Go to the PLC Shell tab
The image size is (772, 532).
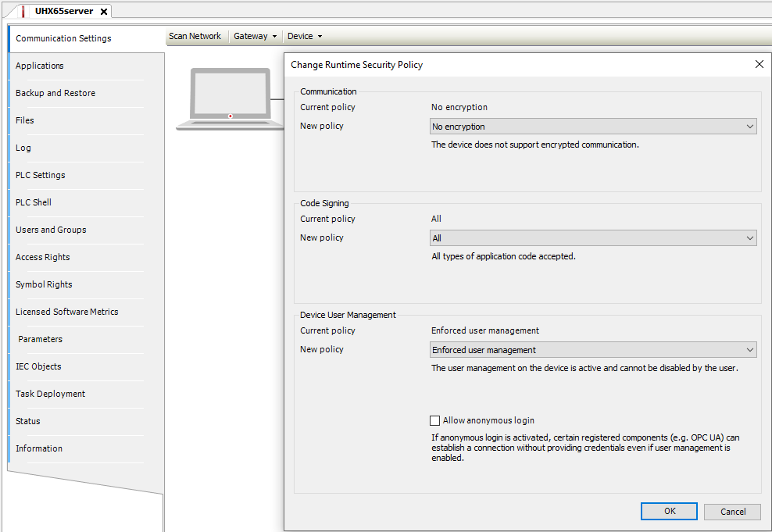[34, 202]
